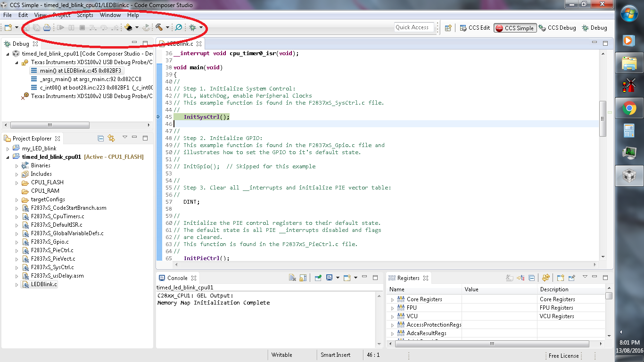Click the green bug Debug toolbar icon
Viewport: 644px width, 362px height.
[193, 28]
